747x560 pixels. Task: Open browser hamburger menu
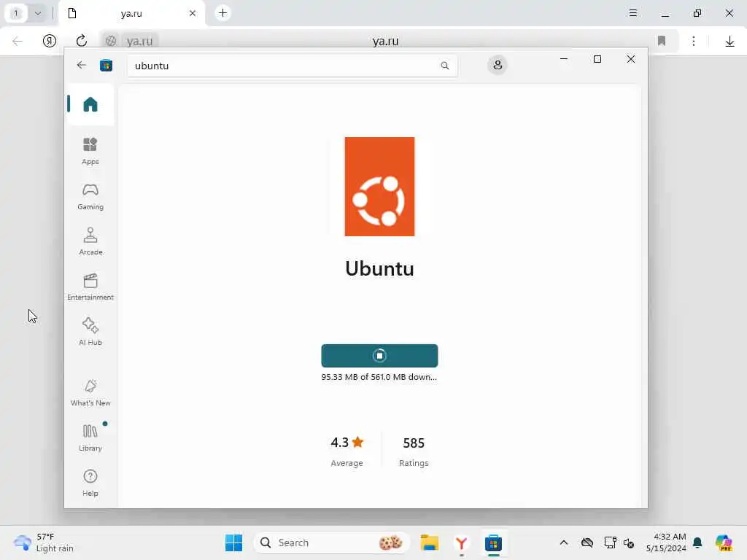[632, 13]
